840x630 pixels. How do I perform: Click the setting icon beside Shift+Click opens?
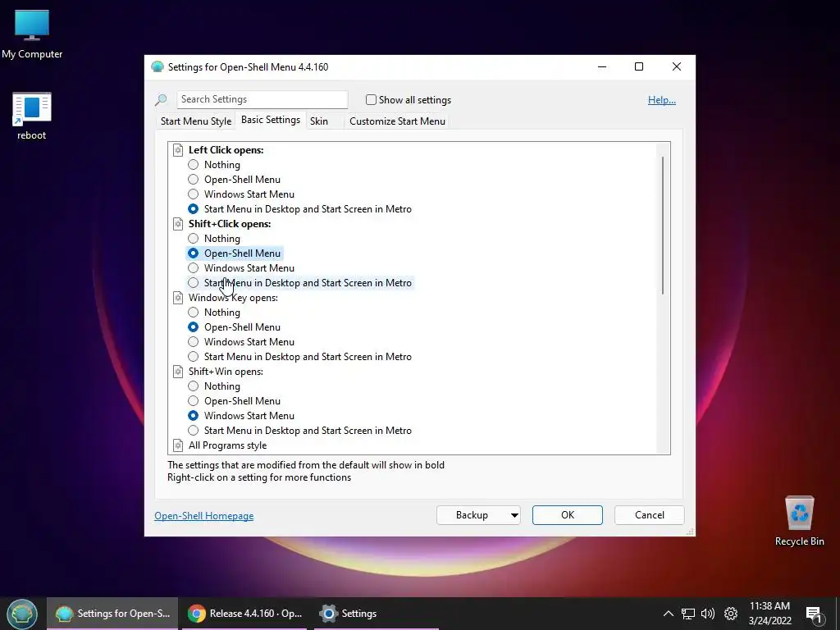tap(178, 224)
